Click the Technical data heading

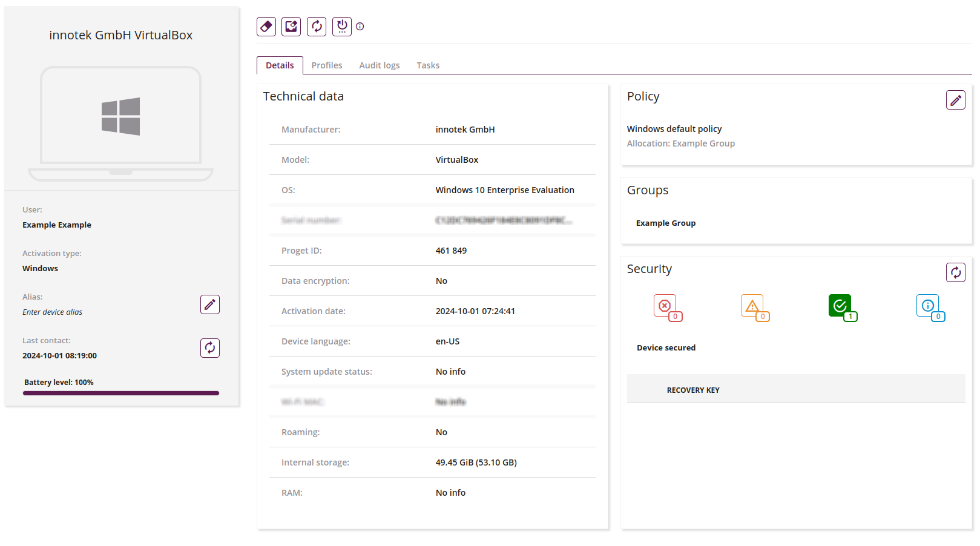[303, 96]
